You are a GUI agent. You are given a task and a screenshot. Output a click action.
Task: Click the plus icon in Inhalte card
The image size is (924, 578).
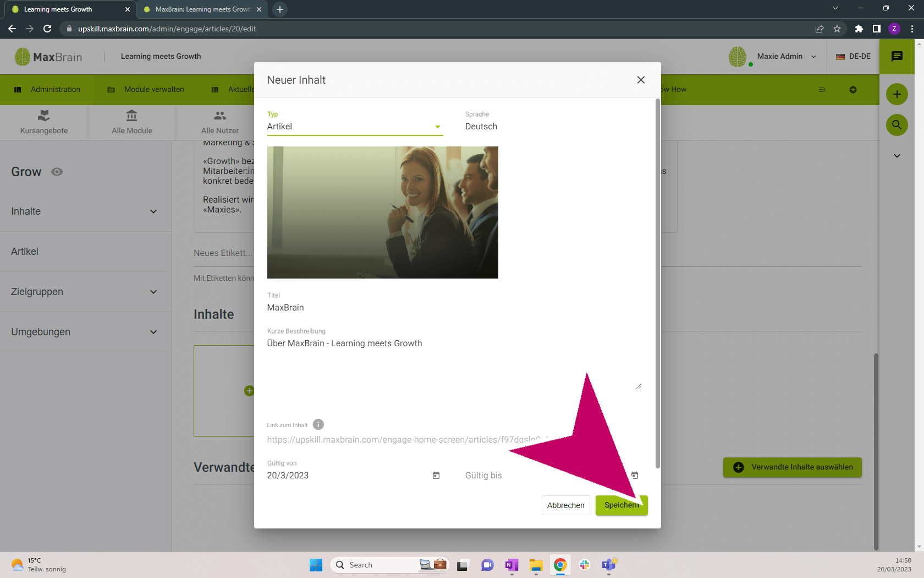pyautogui.click(x=249, y=391)
